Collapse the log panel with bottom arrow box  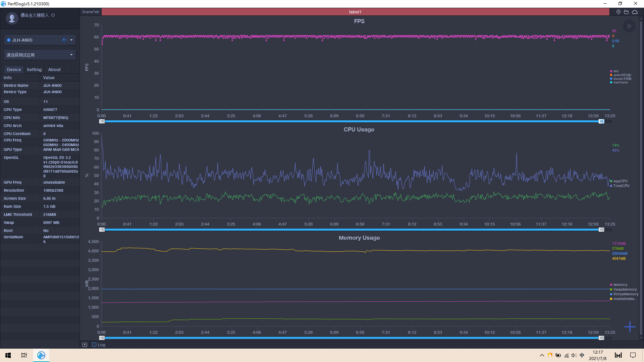85,345
